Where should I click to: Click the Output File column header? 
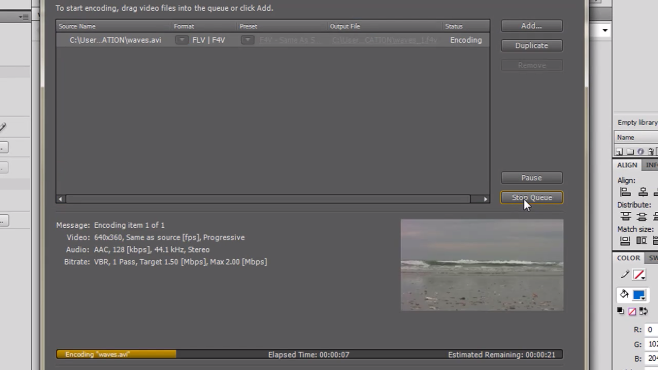pyautogui.click(x=345, y=26)
